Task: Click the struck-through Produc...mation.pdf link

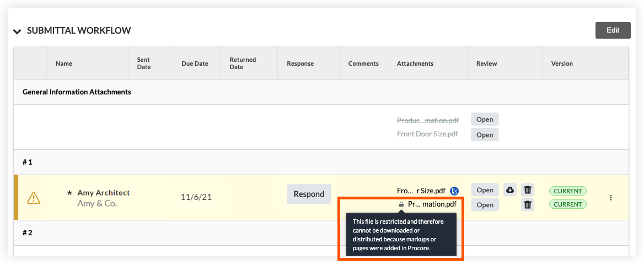Action: [x=427, y=120]
